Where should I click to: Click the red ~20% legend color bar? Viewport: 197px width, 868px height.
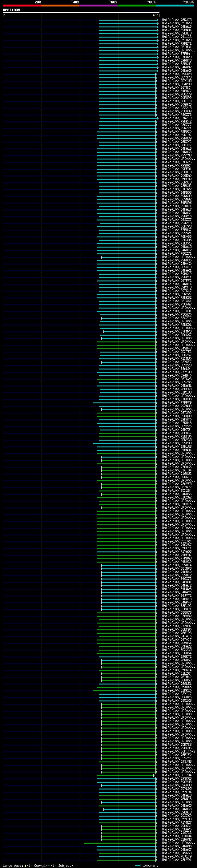22,6
